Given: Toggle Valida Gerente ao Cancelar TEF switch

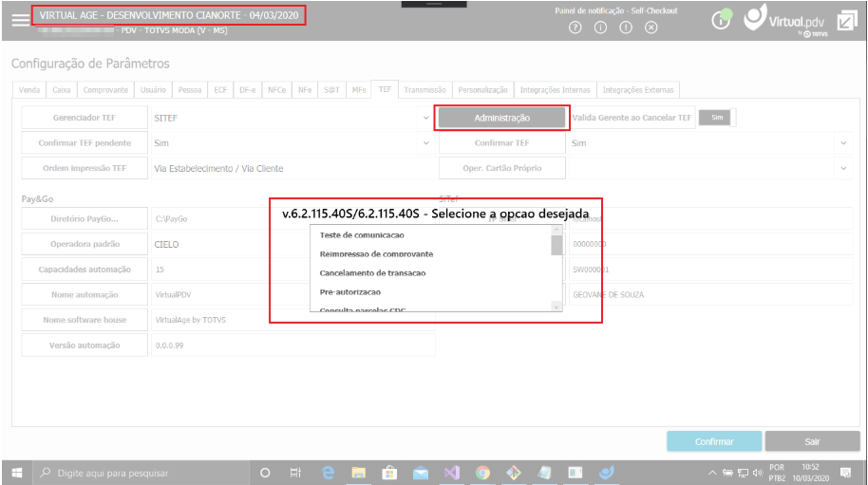Looking at the screenshot, I should 717,118.
